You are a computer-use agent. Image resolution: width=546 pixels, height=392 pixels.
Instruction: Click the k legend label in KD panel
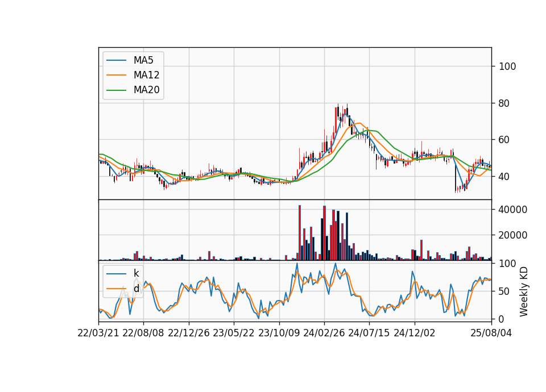(136, 273)
